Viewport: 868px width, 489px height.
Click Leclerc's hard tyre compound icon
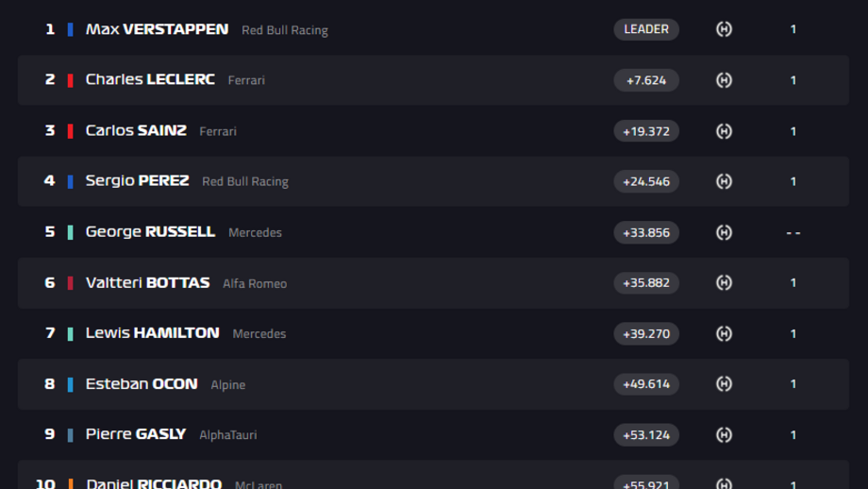724,80
